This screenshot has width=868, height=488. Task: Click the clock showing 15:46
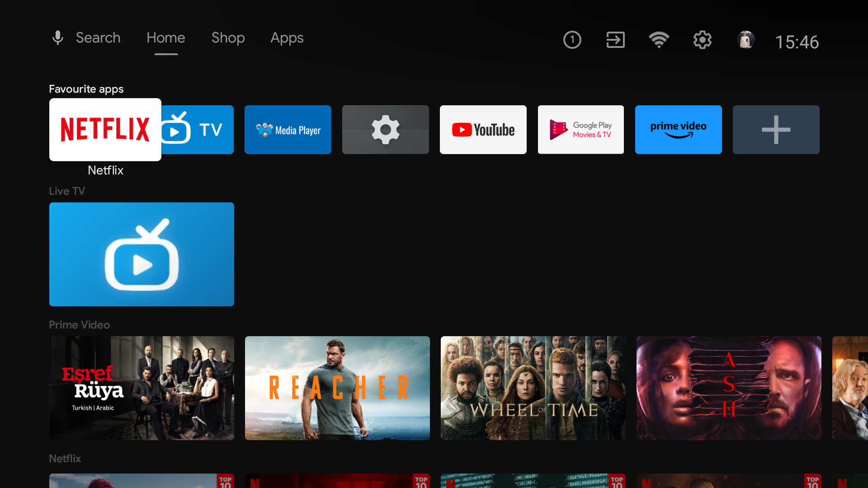coord(797,42)
